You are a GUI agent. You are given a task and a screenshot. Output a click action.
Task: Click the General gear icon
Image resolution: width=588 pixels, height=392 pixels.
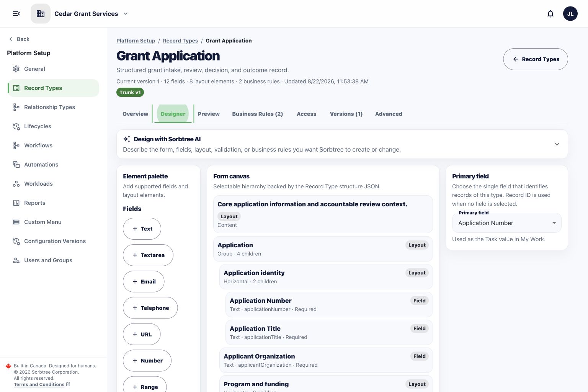pos(16,69)
